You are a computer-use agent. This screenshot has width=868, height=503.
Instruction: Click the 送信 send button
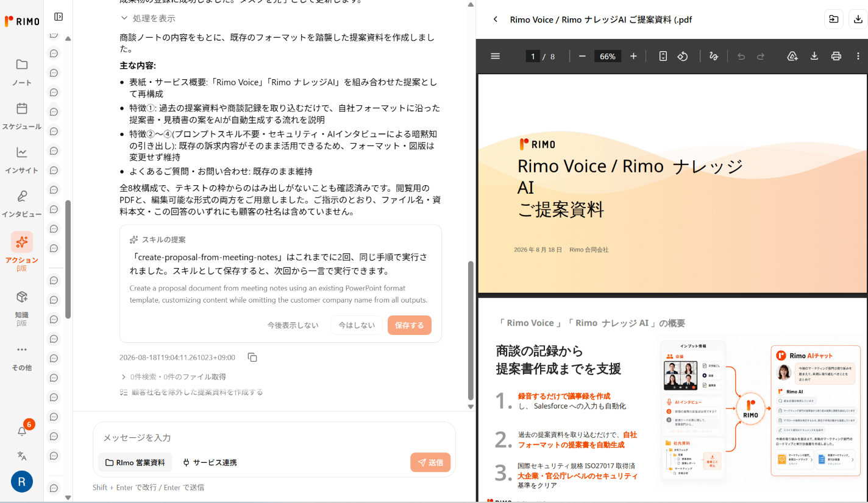coord(430,462)
